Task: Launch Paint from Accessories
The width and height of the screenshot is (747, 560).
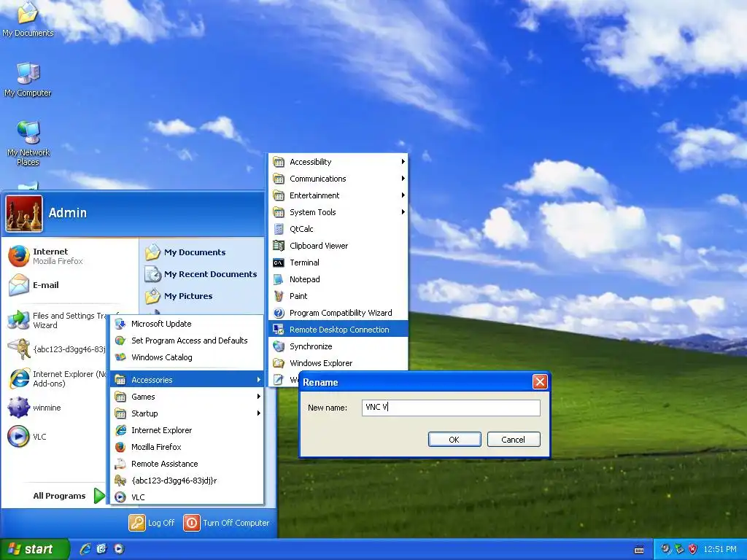Action: (x=338, y=296)
